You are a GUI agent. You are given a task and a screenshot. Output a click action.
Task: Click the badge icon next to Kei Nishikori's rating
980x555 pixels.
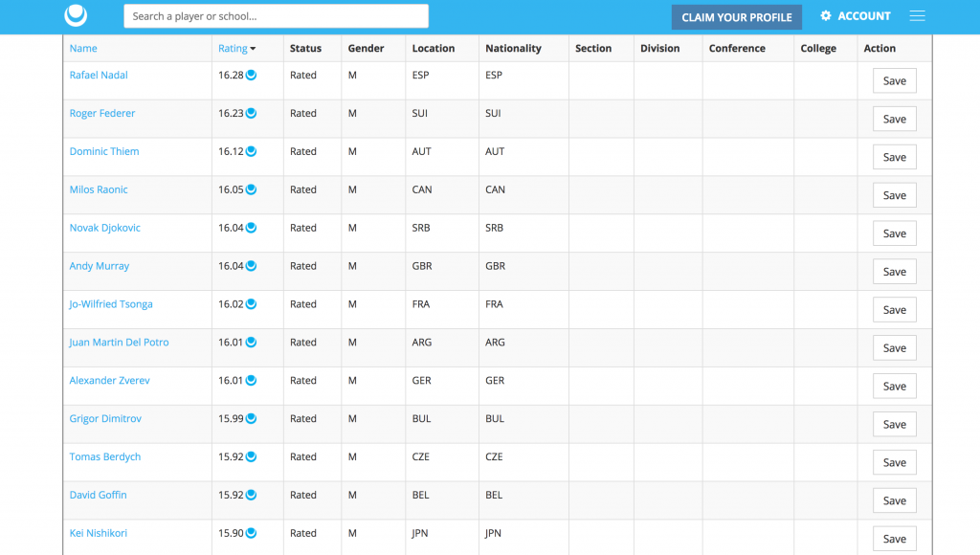250,533
